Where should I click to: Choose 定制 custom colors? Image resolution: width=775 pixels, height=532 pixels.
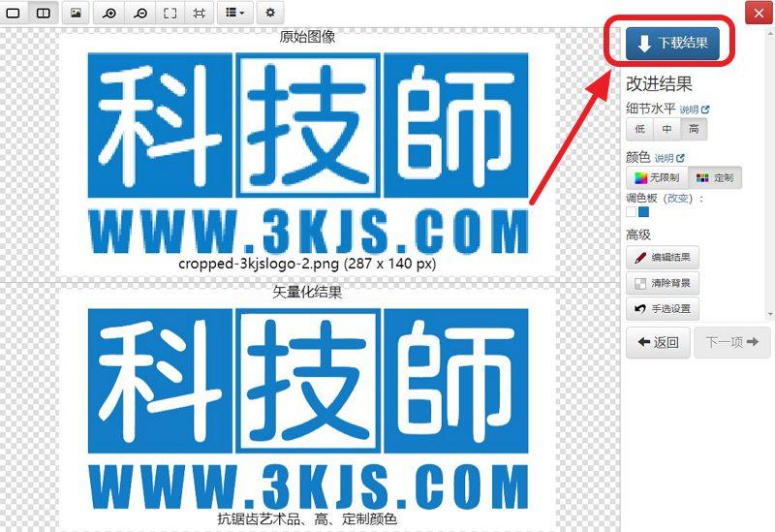(x=715, y=177)
